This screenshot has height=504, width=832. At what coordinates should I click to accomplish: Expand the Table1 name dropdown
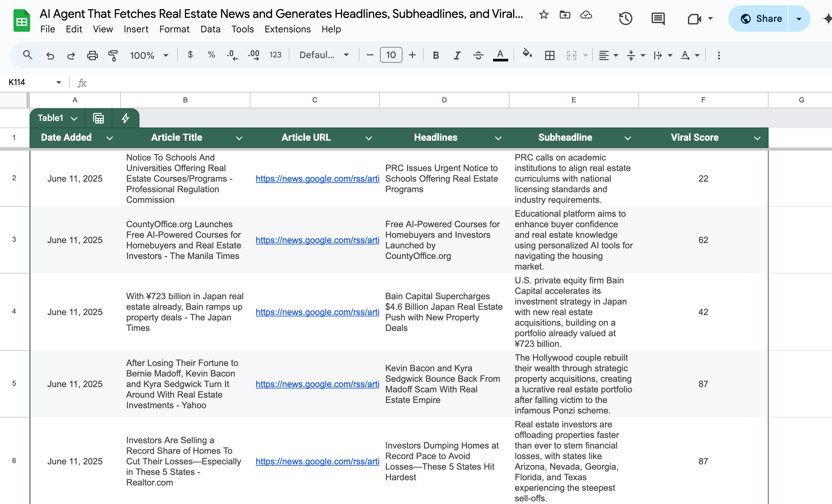point(74,118)
